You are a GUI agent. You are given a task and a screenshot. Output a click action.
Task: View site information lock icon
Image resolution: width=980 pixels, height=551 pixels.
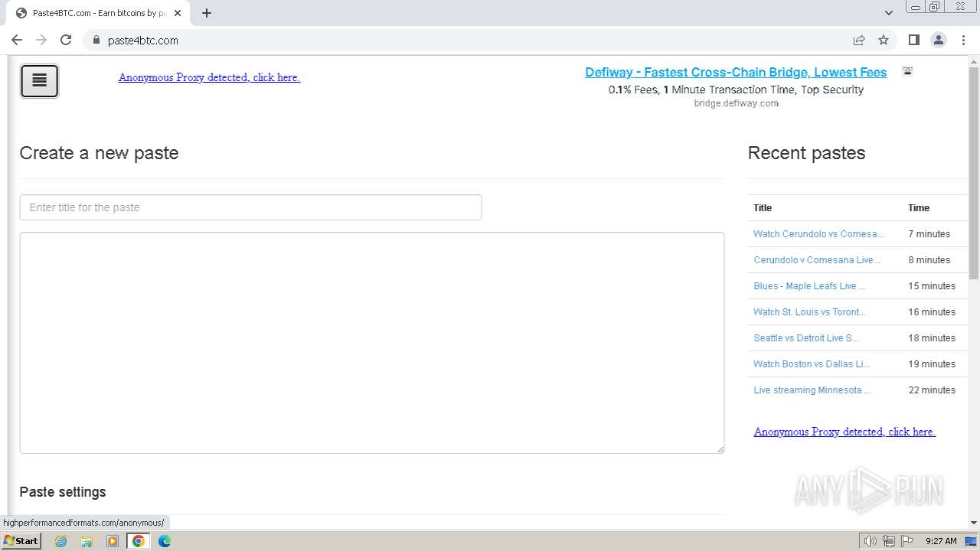coord(96,40)
